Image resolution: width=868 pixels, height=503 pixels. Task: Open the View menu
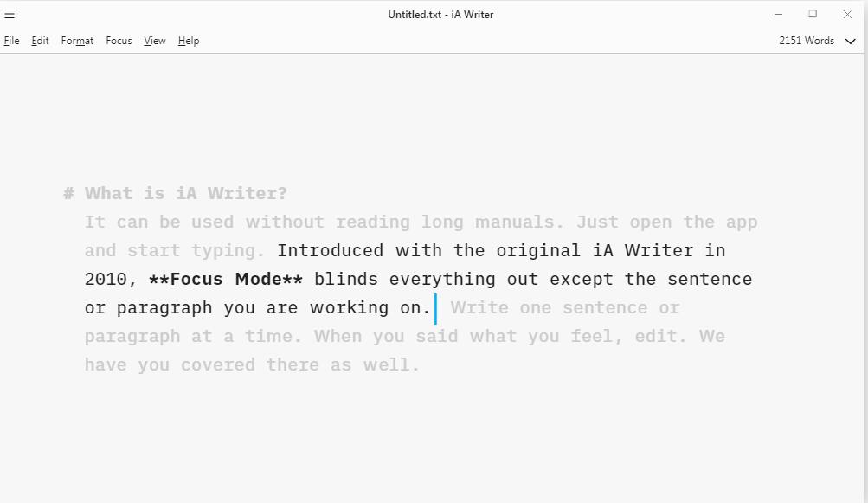[154, 41]
